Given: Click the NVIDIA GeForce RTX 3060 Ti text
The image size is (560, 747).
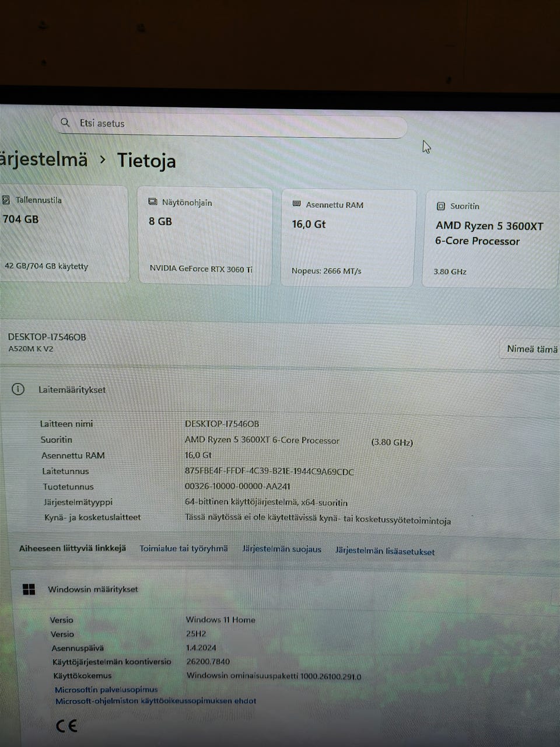Looking at the screenshot, I should [x=201, y=269].
